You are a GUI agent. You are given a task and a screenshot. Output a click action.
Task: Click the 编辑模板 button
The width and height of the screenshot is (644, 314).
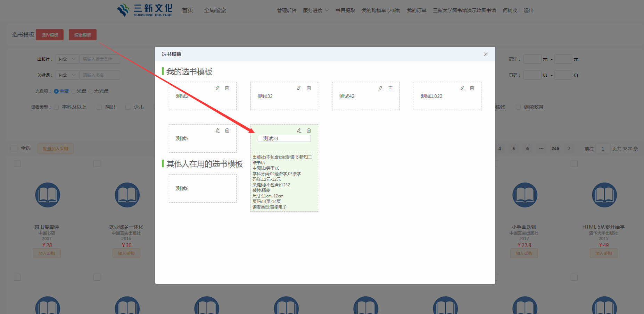83,35
